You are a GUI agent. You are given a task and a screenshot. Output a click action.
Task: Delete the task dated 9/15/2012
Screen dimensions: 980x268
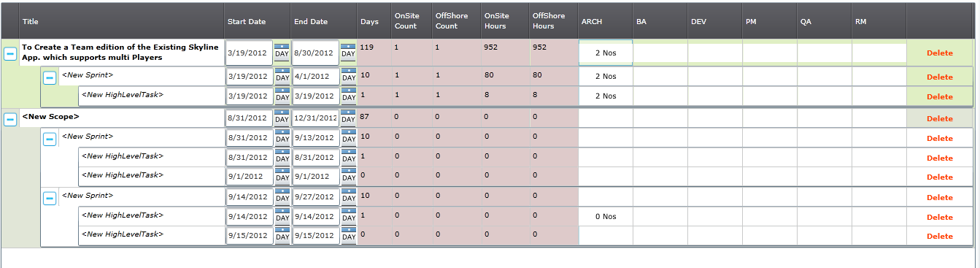[x=940, y=236]
